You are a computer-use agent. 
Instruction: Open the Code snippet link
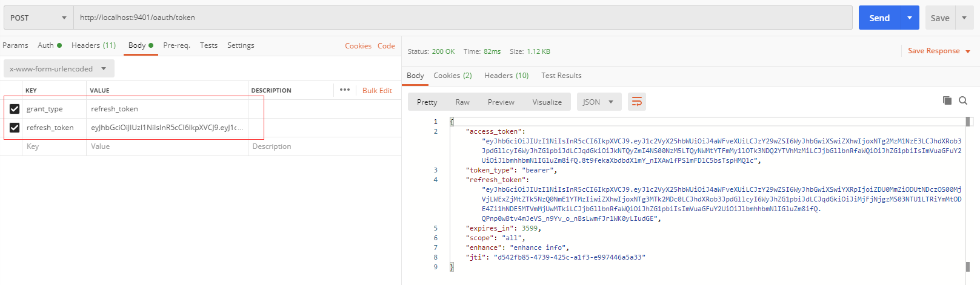386,46
